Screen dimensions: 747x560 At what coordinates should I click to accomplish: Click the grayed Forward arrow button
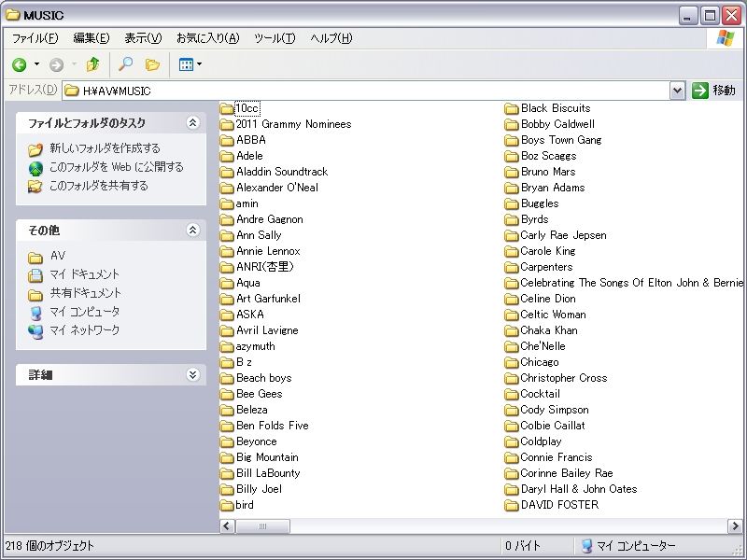point(56,64)
